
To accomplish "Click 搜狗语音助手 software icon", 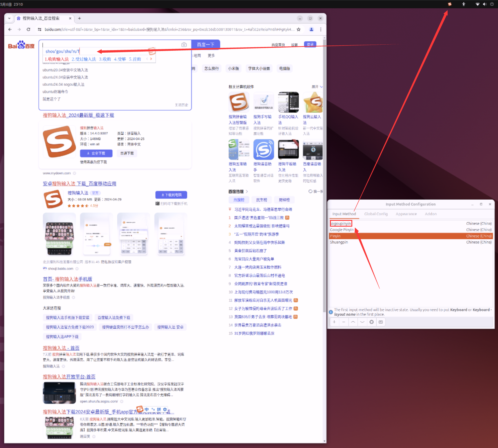I will (264, 149).
